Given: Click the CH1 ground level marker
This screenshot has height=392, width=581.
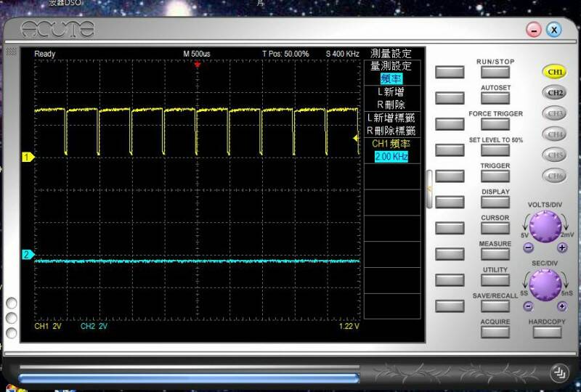Looking at the screenshot, I should [28, 157].
